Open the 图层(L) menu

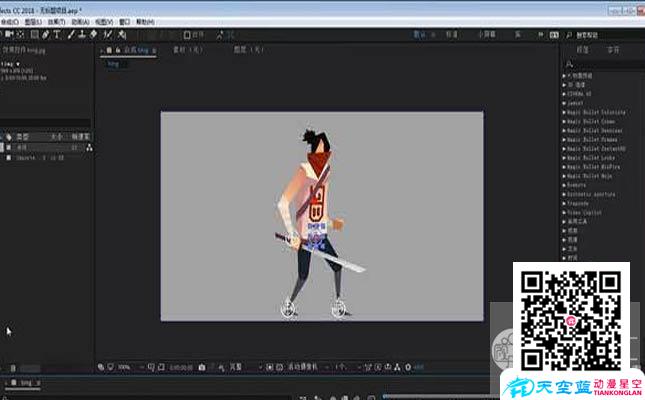coord(33,22)
